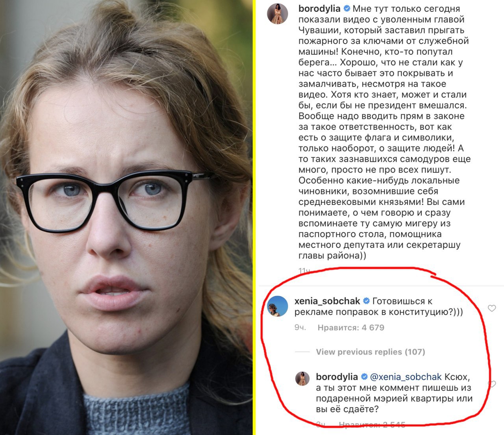Follow the @xenia_sobchak mention in reply
The height and width of the screenshot is (435, 504).
406,377
